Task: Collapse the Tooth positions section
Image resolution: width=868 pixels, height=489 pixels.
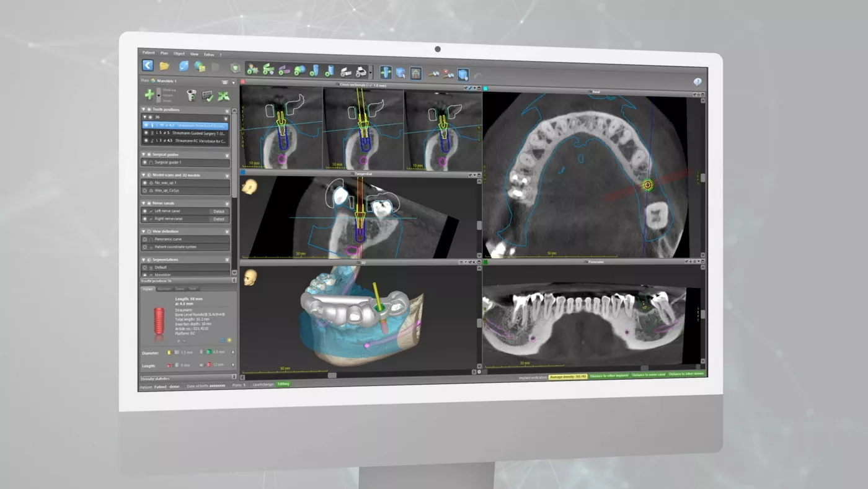Action: (144, 109)
